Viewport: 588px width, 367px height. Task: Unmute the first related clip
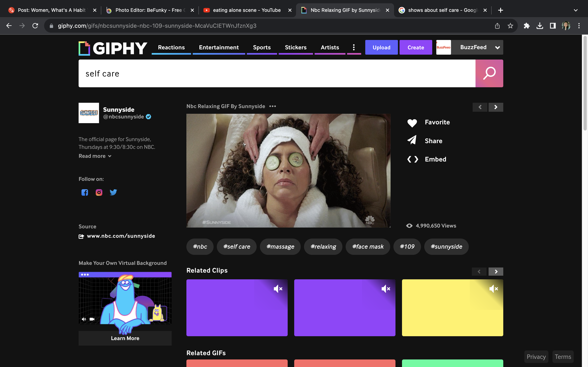[278, 289]
